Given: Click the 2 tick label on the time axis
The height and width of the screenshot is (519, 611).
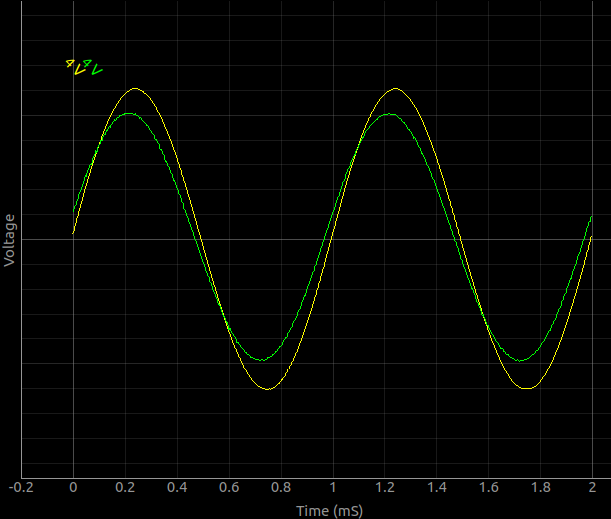Looking at the screenshot, I should pyautogui.click(x=593, y=487).
